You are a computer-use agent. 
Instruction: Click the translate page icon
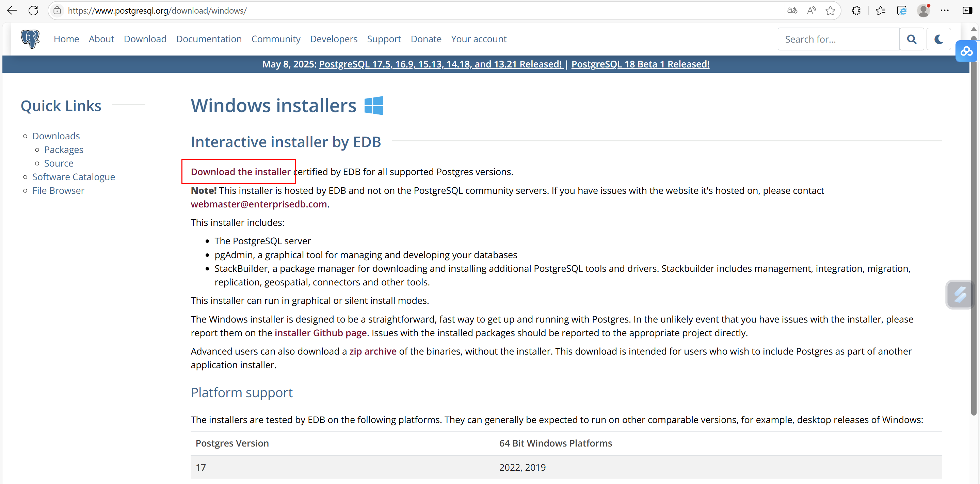[x=792, y=10]
